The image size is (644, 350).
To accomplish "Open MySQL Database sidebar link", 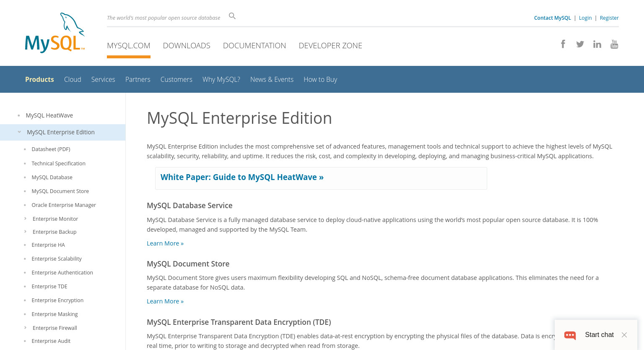I will pyautogui.click(x=52, y=177).
